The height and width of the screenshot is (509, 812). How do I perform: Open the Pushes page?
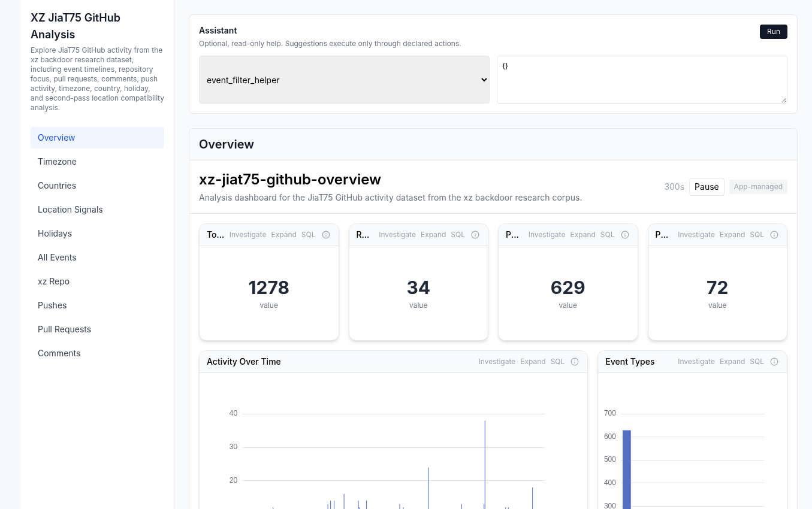pos(97,305)
